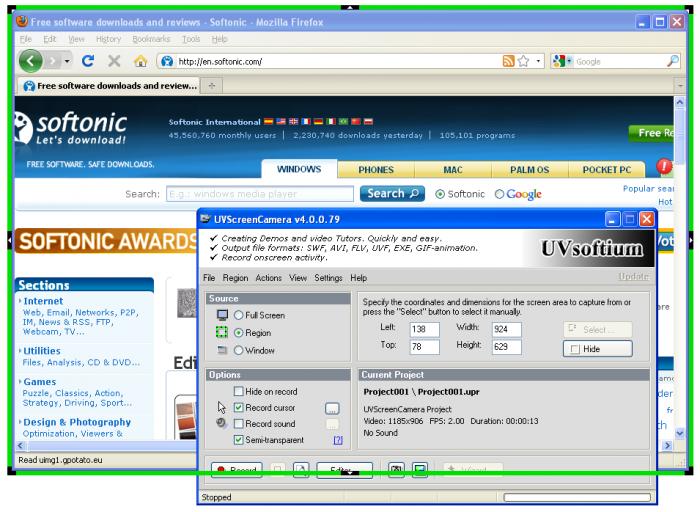Click the Firefox horizontal scrollbar right arrow
The image size is (700, 512).
667,445
